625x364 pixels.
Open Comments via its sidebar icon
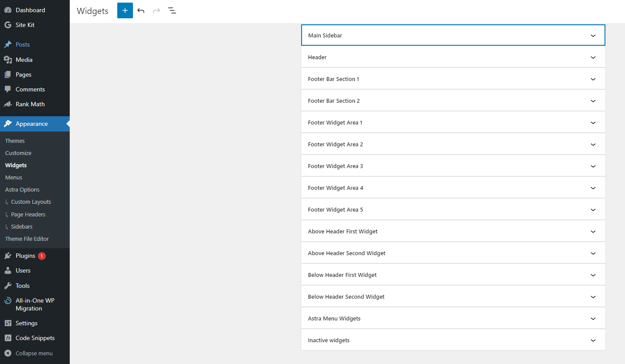[9, 89]
